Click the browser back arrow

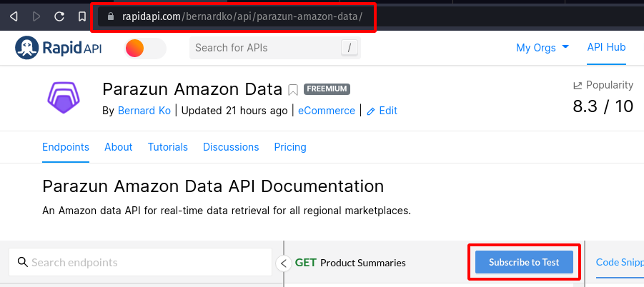(x=14, y=16)
